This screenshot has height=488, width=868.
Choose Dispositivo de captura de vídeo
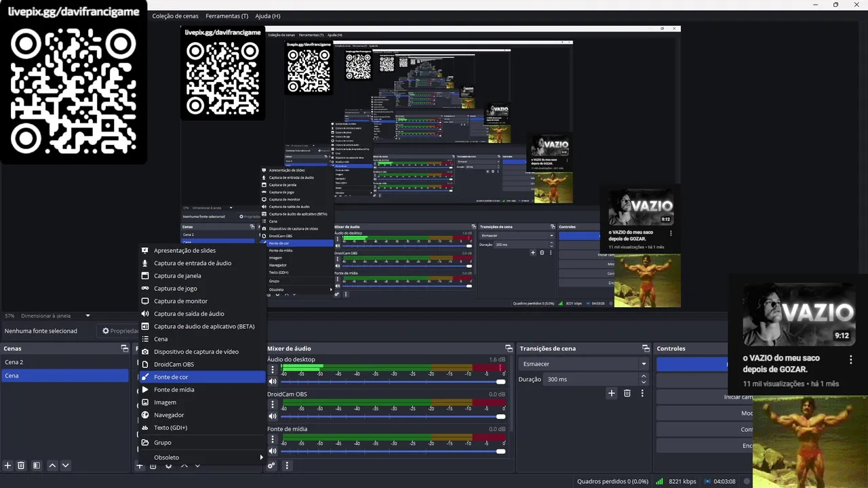coord(202,352)
